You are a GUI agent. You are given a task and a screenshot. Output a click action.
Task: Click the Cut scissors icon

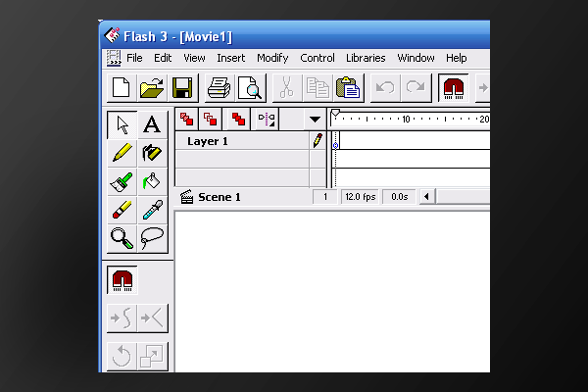coord(287,88)
